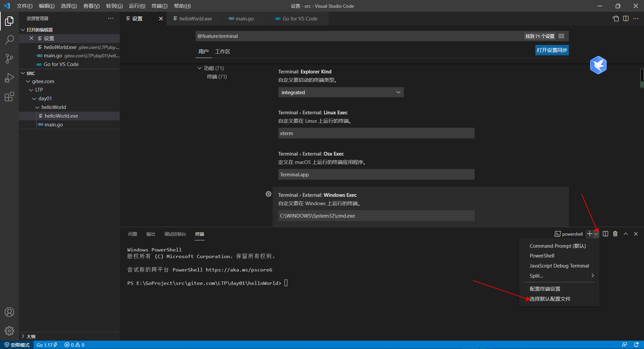Kill the terminal with trash icon
Image resolution: width=644 pixels, height=349 pixels.
615,234
